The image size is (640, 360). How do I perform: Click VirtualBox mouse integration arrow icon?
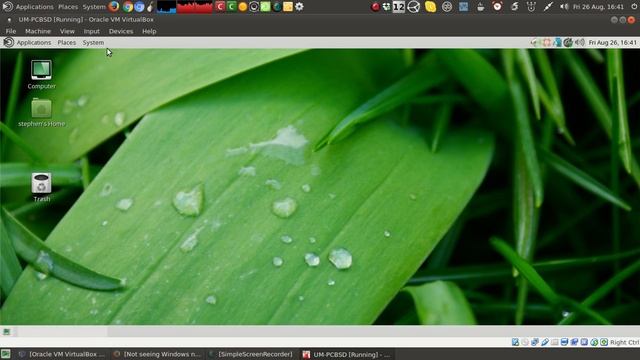pos(594,342)
